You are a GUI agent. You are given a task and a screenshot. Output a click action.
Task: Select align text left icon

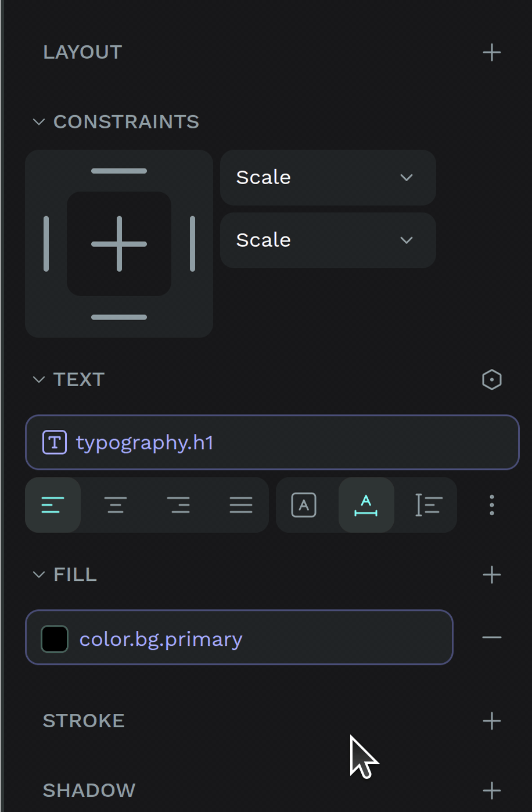(53, 505)
